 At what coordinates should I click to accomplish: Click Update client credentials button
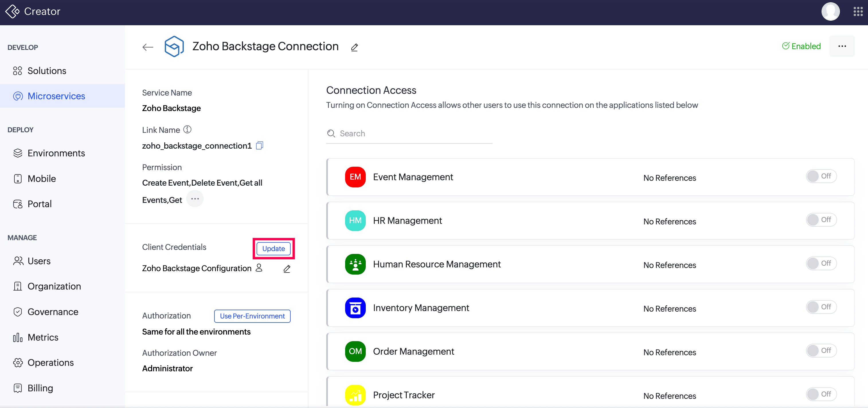coord(273,248)
